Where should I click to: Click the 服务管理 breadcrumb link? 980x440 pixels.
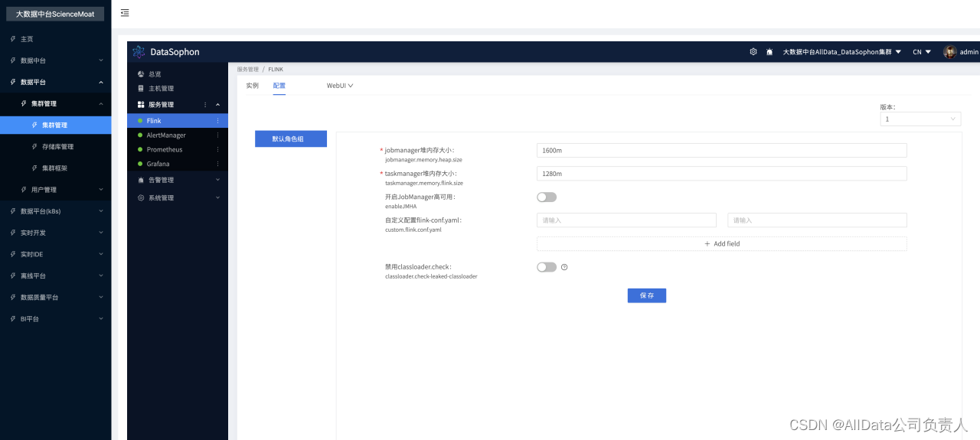(248, 69)
